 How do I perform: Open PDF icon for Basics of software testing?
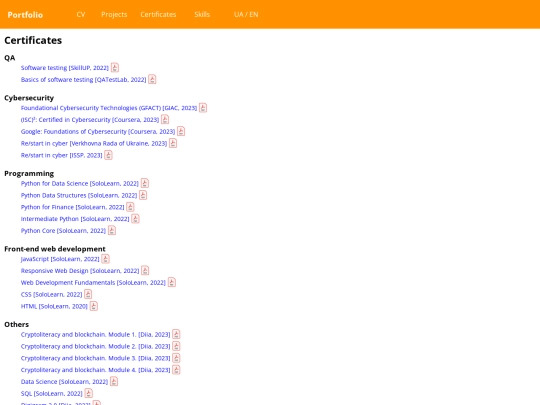point(152,80)
